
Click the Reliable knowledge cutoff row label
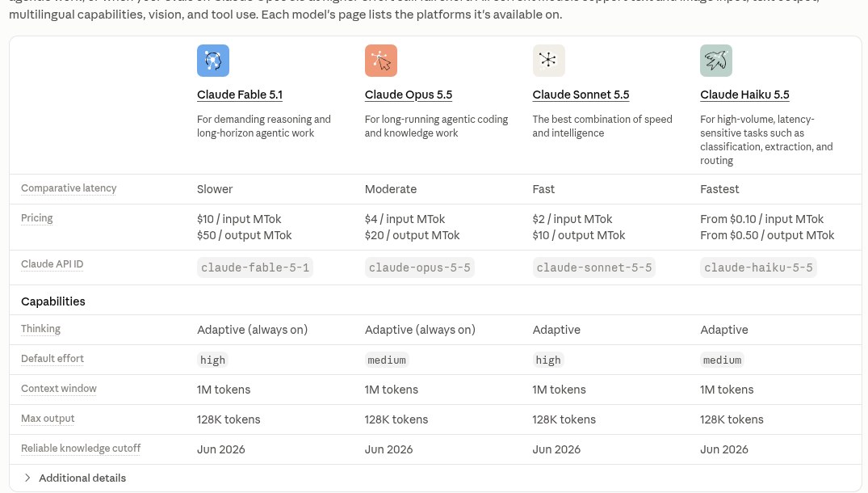coord(81,449)
